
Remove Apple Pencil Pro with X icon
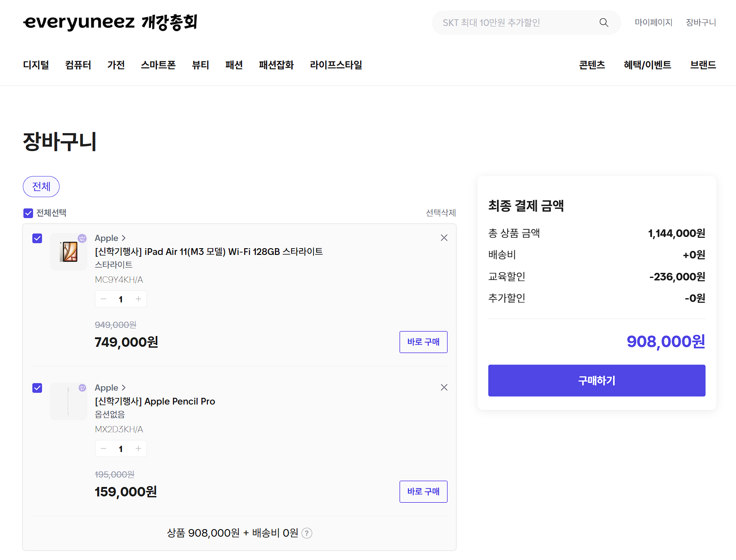tap(444, 388)
